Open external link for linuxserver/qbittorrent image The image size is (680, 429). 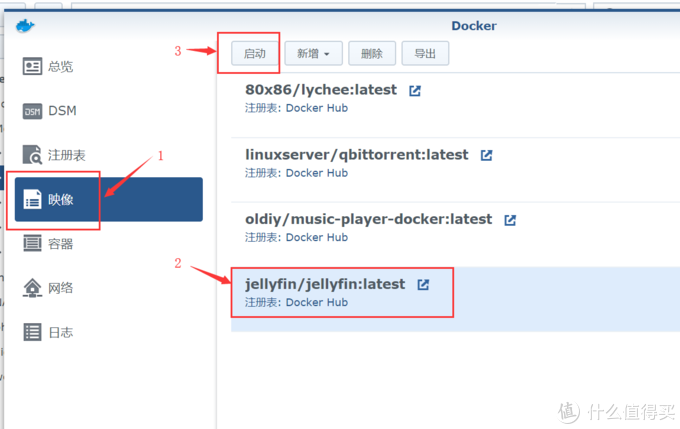tap(486, 155)
